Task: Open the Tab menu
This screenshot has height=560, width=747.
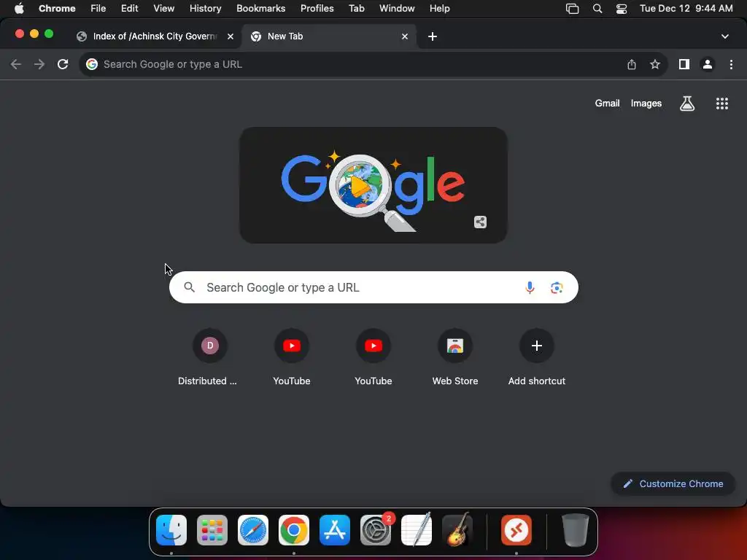Action: (x=356, y=8)
